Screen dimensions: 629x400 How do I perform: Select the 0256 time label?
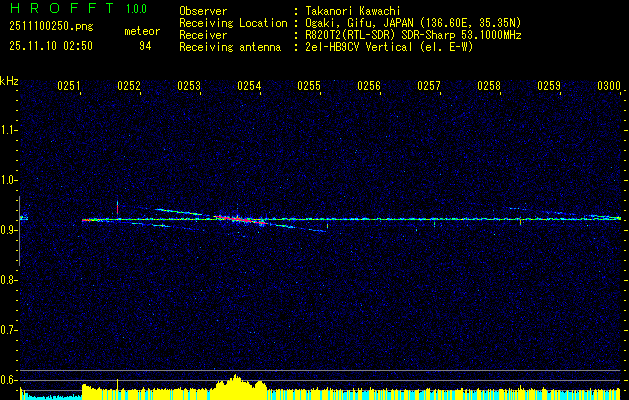(x=369, y=86)
